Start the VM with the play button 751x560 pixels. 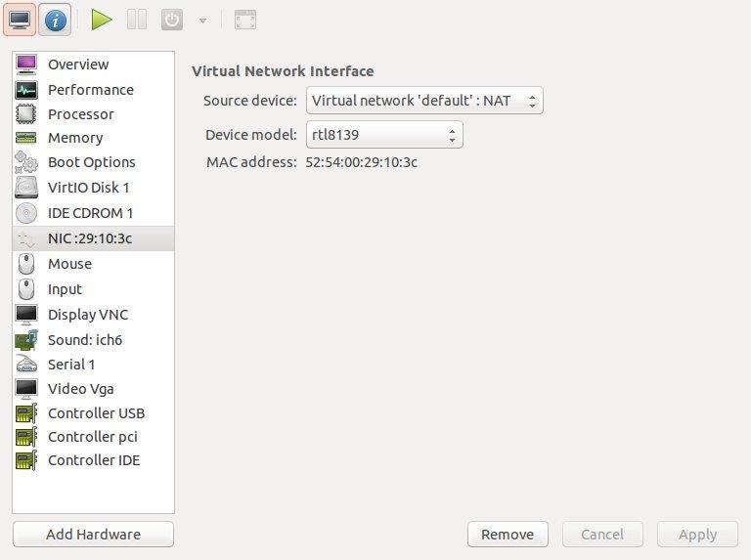point(102,21)
